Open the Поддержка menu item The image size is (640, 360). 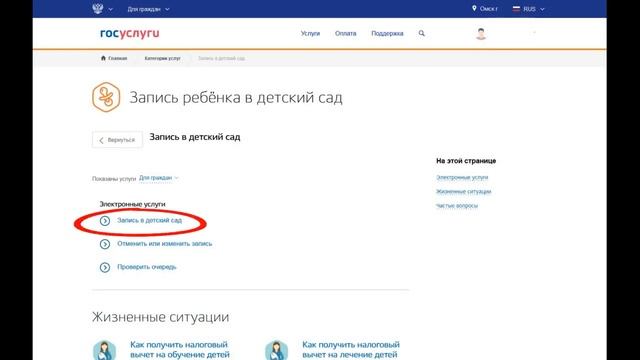(387, 33)
